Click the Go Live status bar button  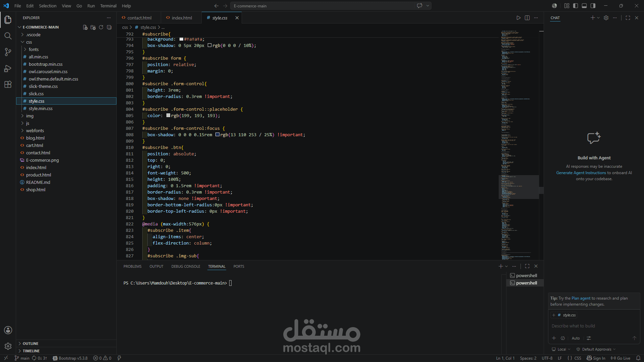click(621, 358)
